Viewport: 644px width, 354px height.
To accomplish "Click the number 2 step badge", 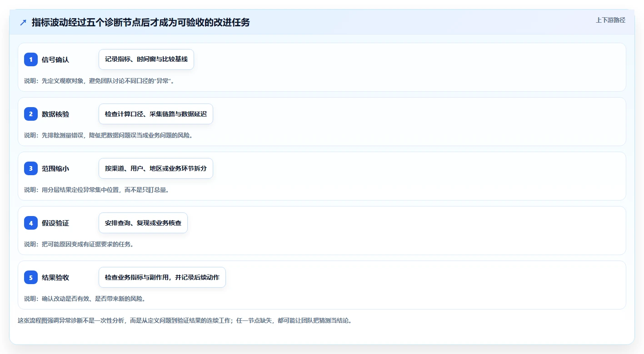I will (x=31, y=114).
